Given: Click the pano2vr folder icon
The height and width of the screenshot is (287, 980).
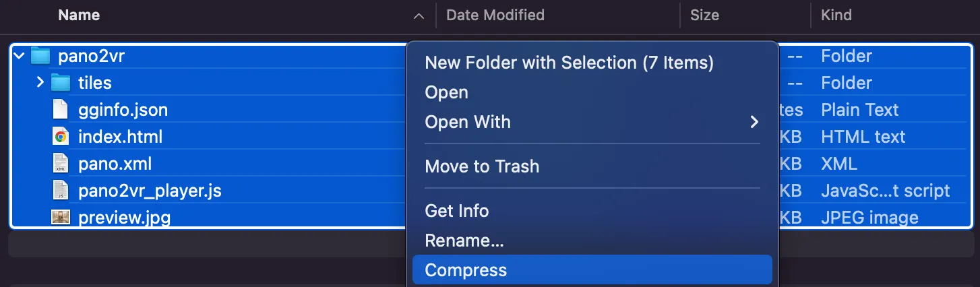Looking at the screenshot, I should click(41, 56).
